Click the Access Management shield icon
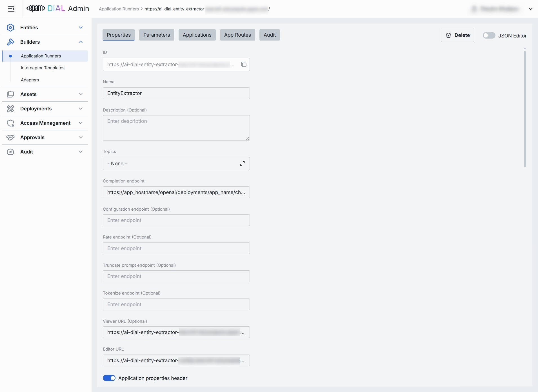The height and width of the screenshot is (392, 538). point(10,123)
